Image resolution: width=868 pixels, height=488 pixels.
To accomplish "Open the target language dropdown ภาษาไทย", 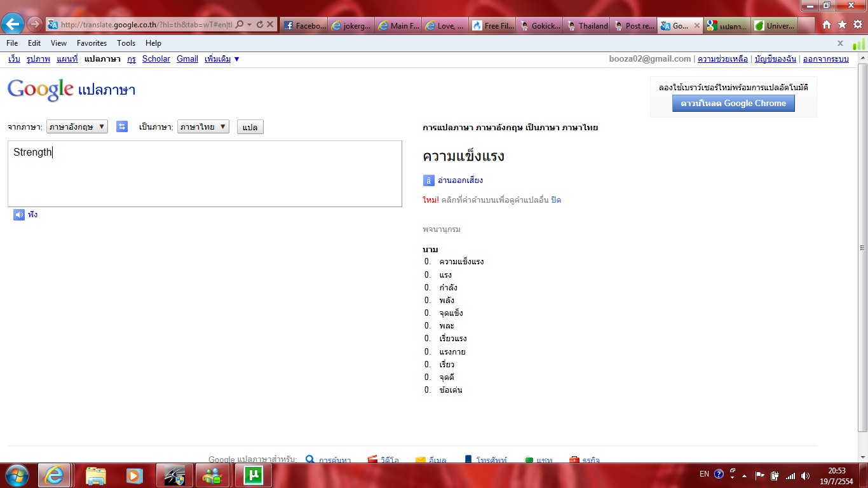I will [203, 126].
